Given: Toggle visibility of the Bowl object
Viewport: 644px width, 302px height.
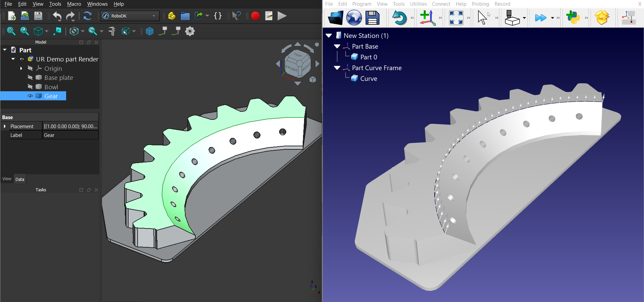Looking at the screenshot, I should point(30,87).
